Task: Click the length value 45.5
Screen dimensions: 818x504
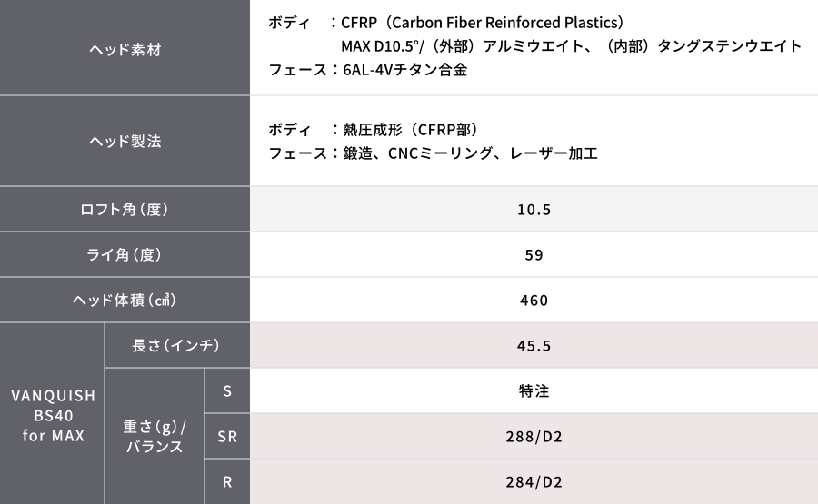Action: (534, 346)
